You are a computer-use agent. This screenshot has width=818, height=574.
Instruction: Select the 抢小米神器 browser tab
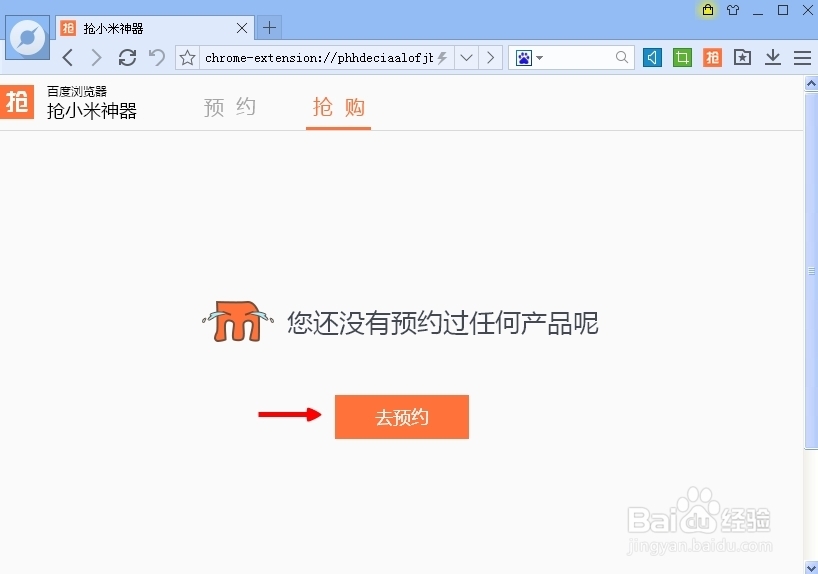154,28
